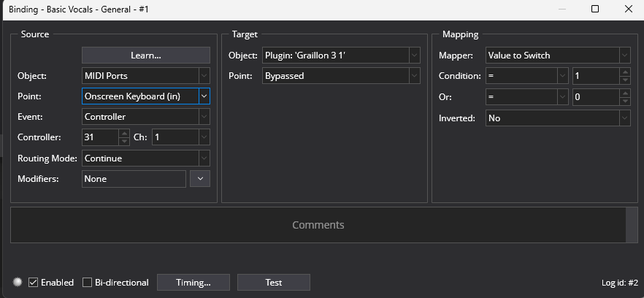
Task: Increment the Condition value spinner up
Action: (625, 72)
